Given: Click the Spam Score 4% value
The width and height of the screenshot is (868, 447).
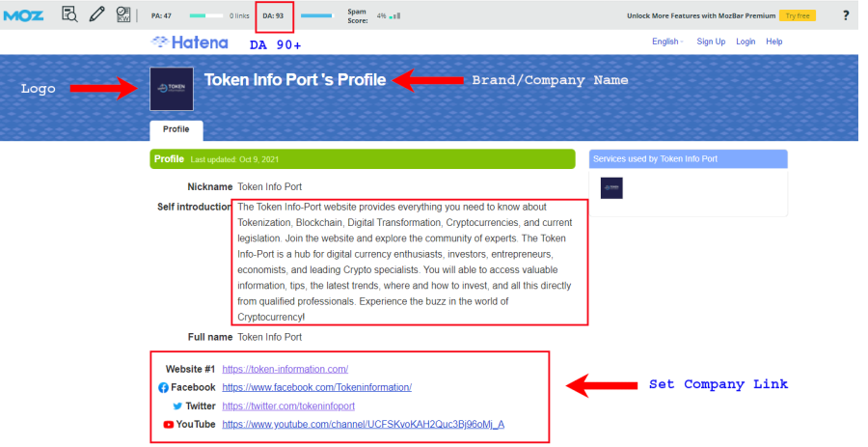Looking at the screenshot, I should [x=381, y=16].
